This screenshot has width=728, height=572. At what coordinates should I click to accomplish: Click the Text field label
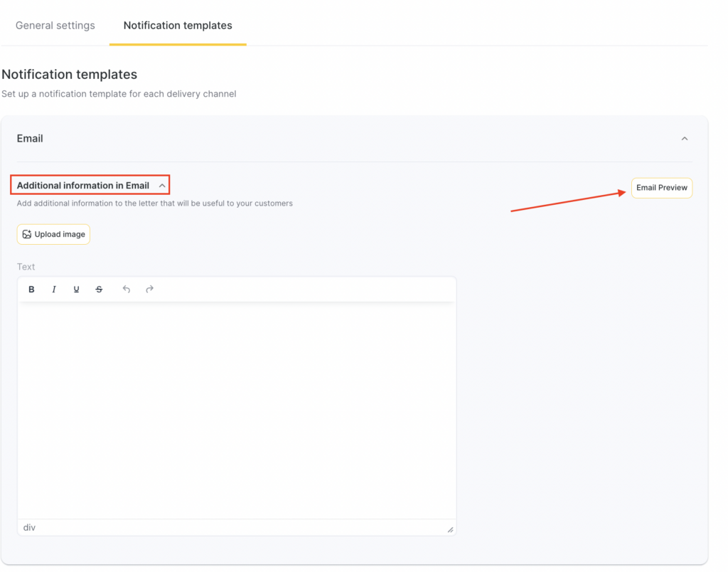click(26, 267)
